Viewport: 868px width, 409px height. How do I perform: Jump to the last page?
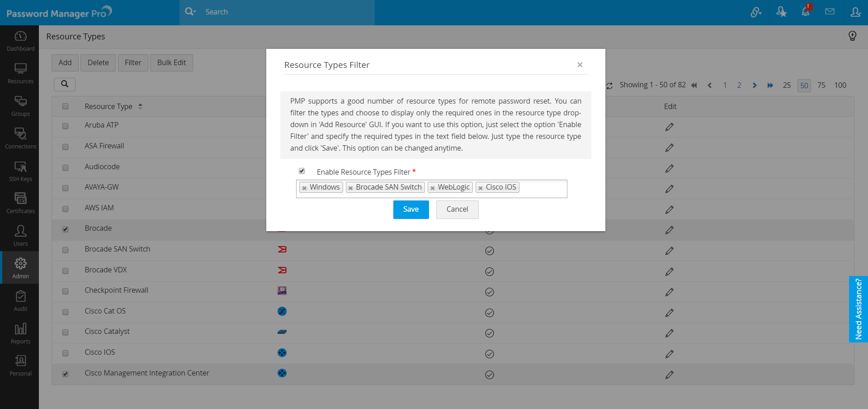tap(770, 86)
